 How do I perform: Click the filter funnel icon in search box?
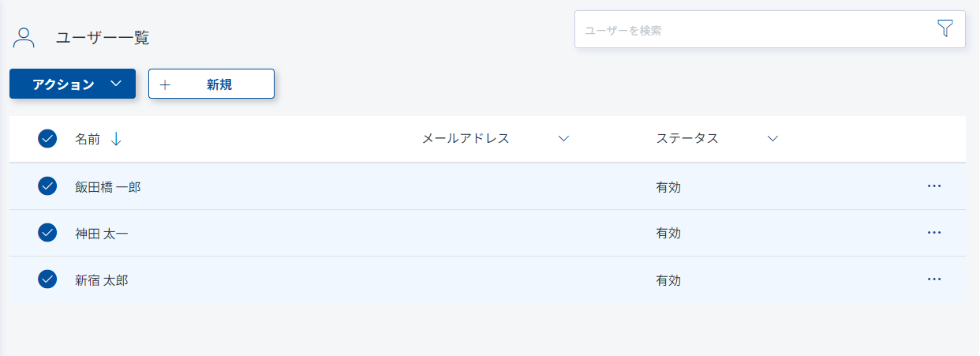click(944, 29)
